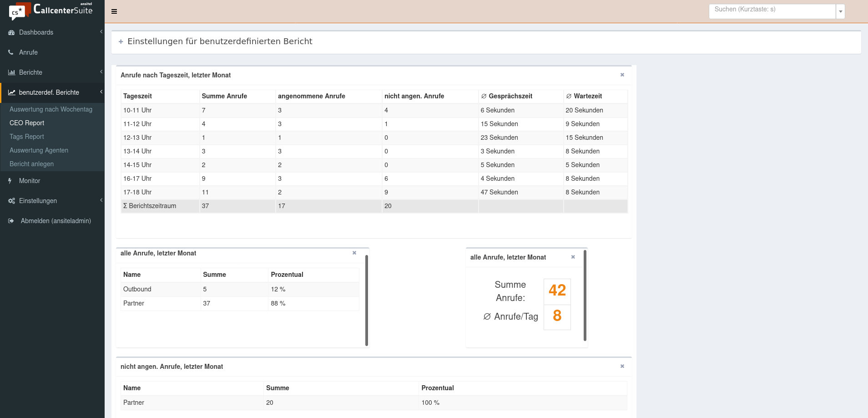Open Auswertung nach Wochentag report

tap(51, 109)
